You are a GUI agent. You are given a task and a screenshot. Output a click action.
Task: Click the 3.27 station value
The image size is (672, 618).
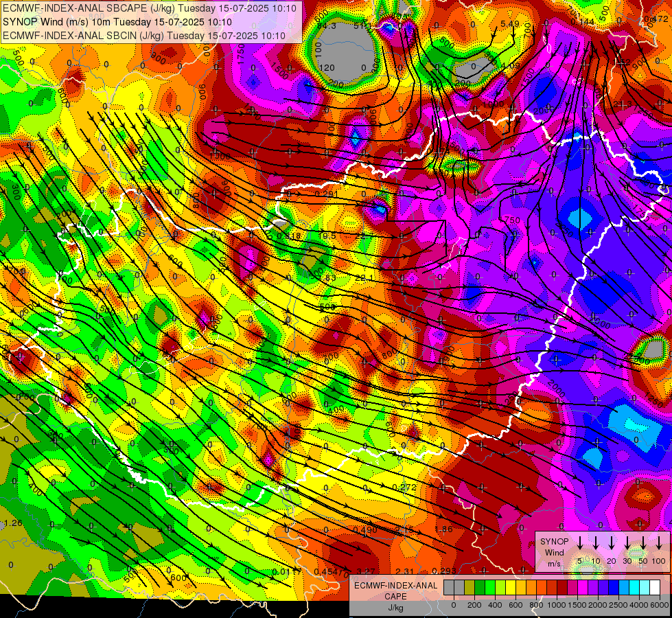[366, 571]
